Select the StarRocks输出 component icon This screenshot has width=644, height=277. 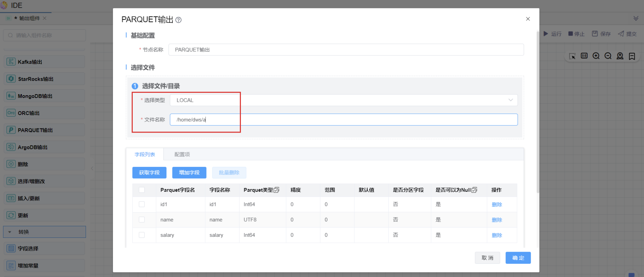(x=11, y=79)
